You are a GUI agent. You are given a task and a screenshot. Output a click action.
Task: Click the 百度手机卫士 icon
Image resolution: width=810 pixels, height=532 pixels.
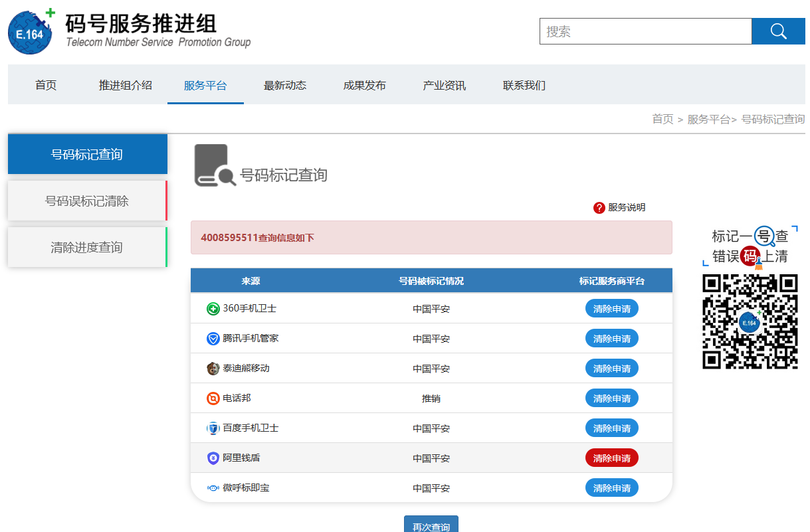[x=213, y=428]
